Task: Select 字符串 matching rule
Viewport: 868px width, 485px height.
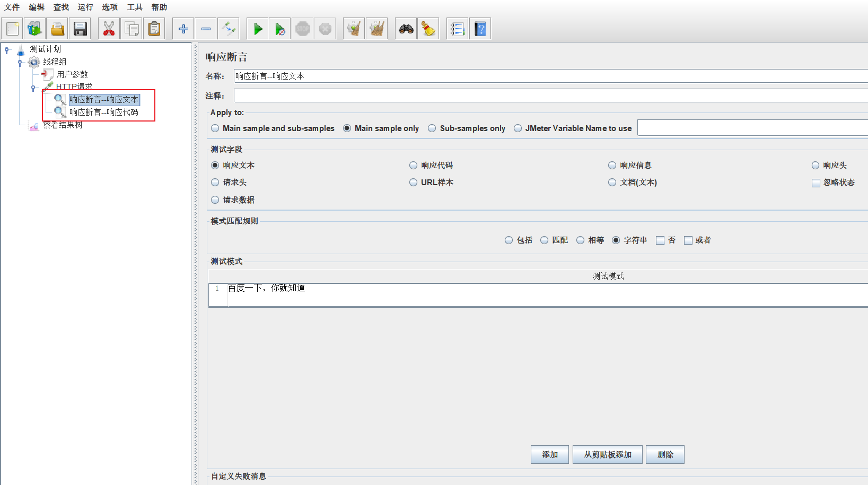Action: pyautogui.click(x=629, y=240)
